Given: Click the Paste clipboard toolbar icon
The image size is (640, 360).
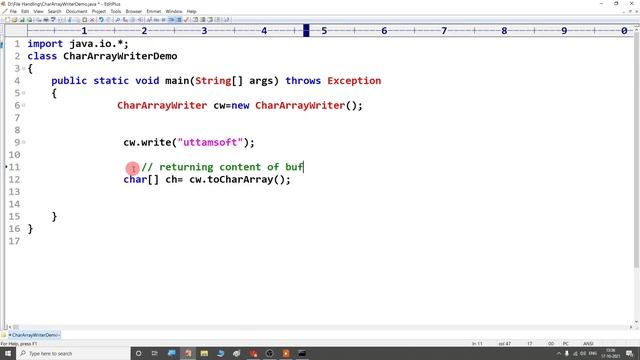Looking at the screenshot, I should (x=84, y=20).
